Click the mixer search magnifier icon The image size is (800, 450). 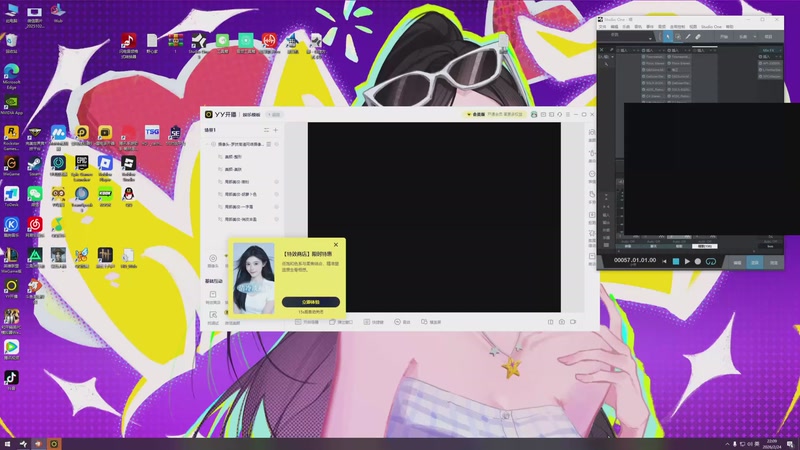tap(606, 64)
